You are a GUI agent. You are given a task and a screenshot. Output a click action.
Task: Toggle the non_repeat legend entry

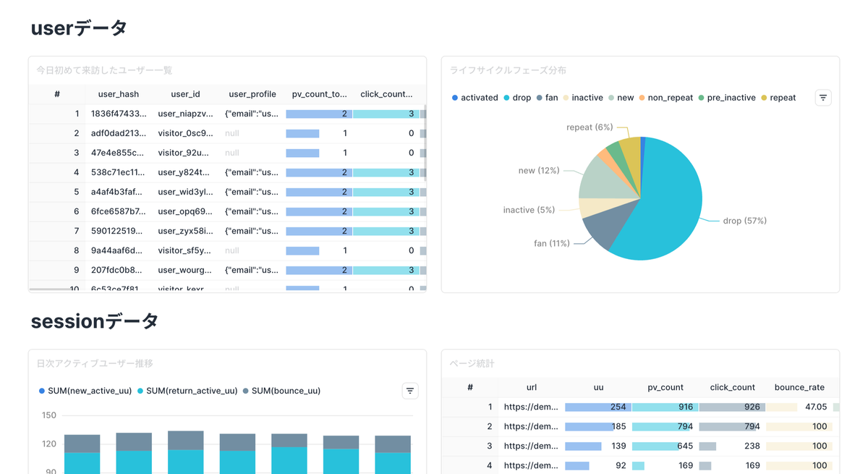[x=666, y=98]
